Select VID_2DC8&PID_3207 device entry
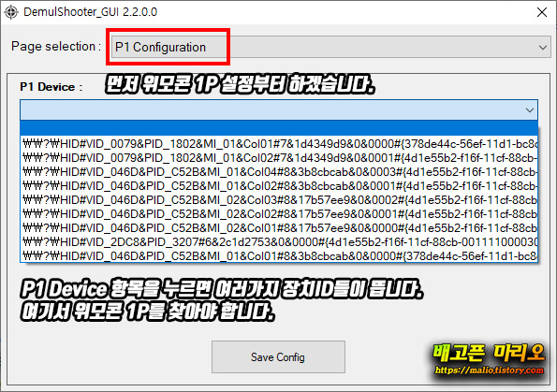Viewport: 557px width, 392px height. point(279,241)
